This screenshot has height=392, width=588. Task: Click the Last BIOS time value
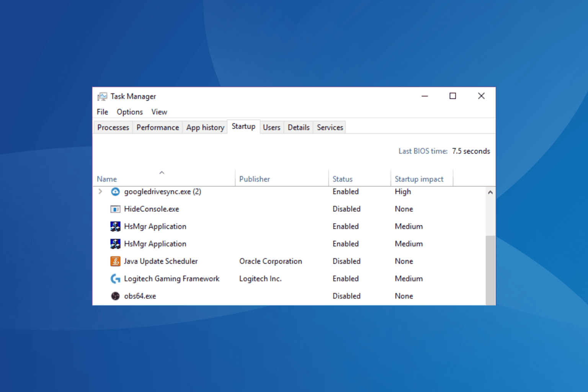pos(471,151)
